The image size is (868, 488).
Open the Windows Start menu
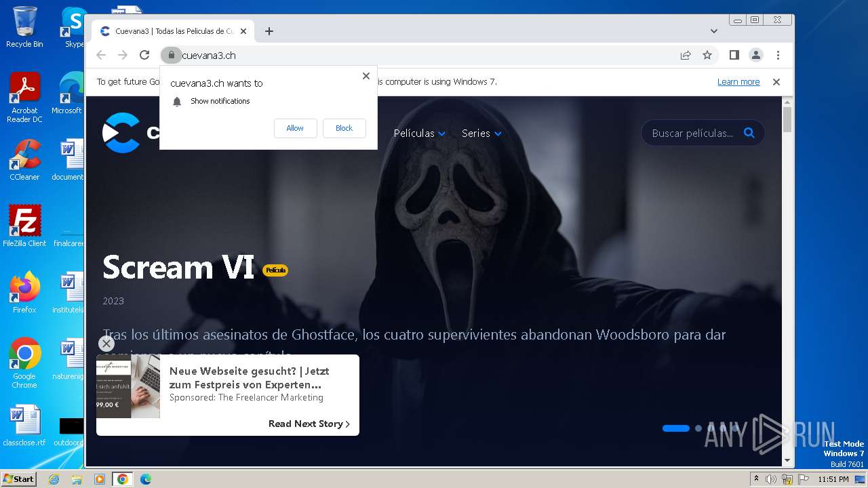pos(18,479)
